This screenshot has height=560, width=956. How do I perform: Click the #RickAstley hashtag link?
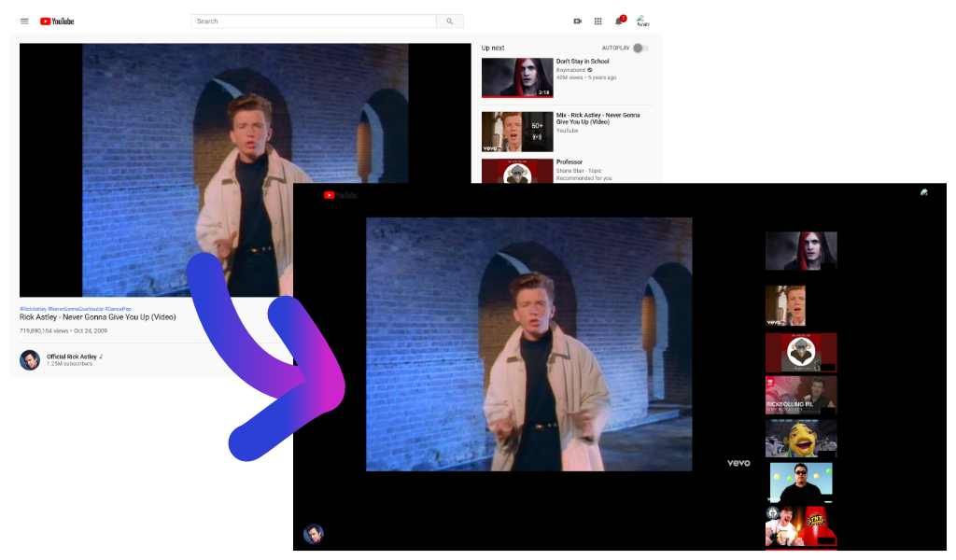(x=33, y=309)
